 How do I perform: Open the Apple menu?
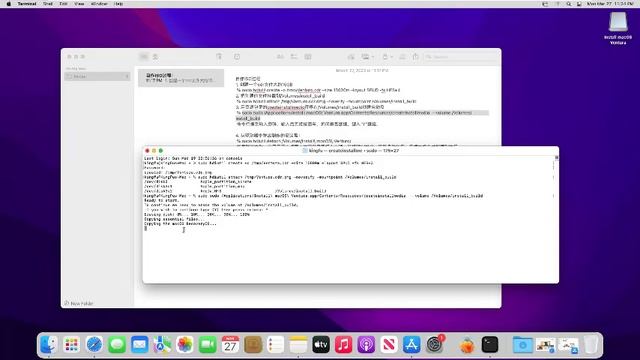tap(9, 4)
